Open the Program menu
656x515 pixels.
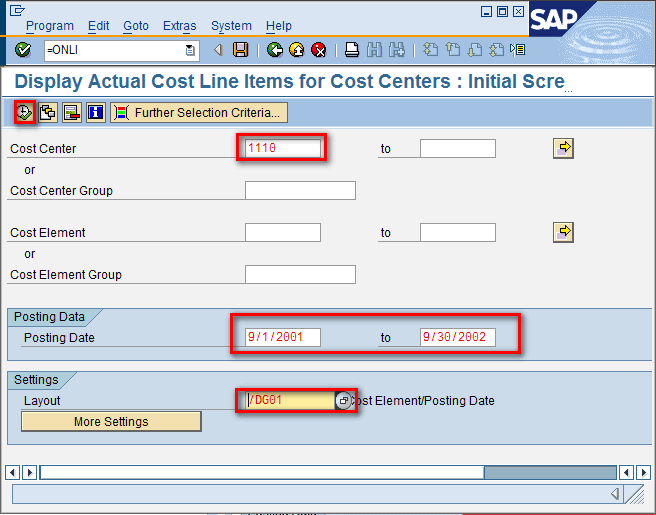[50, 25]
